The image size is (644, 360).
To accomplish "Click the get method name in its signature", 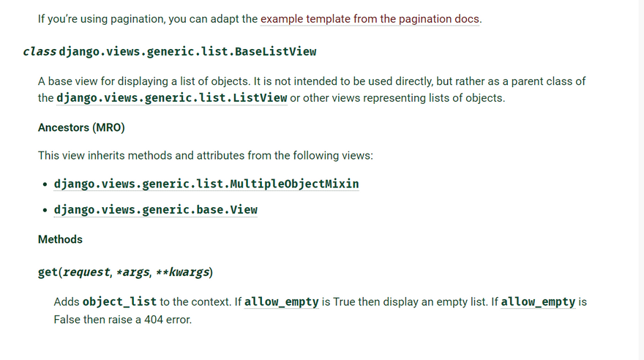I will tap(48, 272).
